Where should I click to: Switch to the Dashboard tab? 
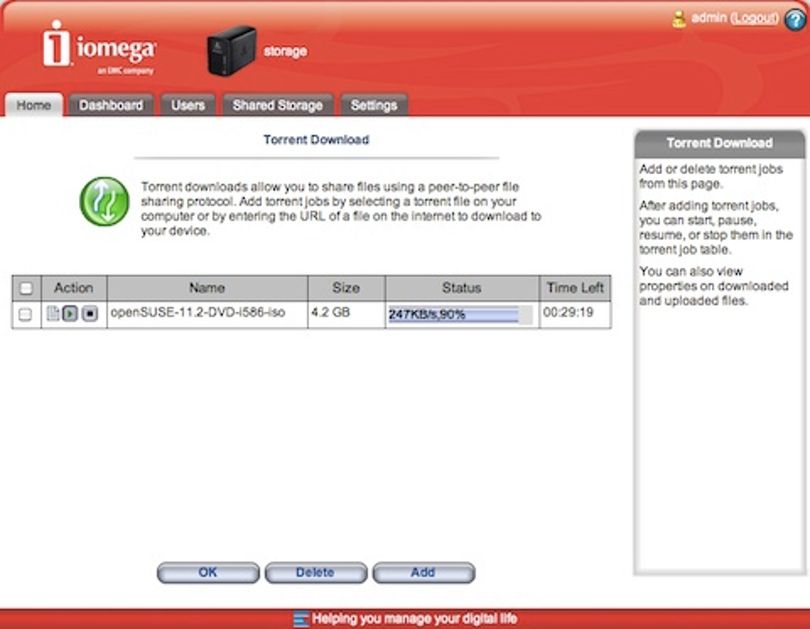[x=111, y=105]
